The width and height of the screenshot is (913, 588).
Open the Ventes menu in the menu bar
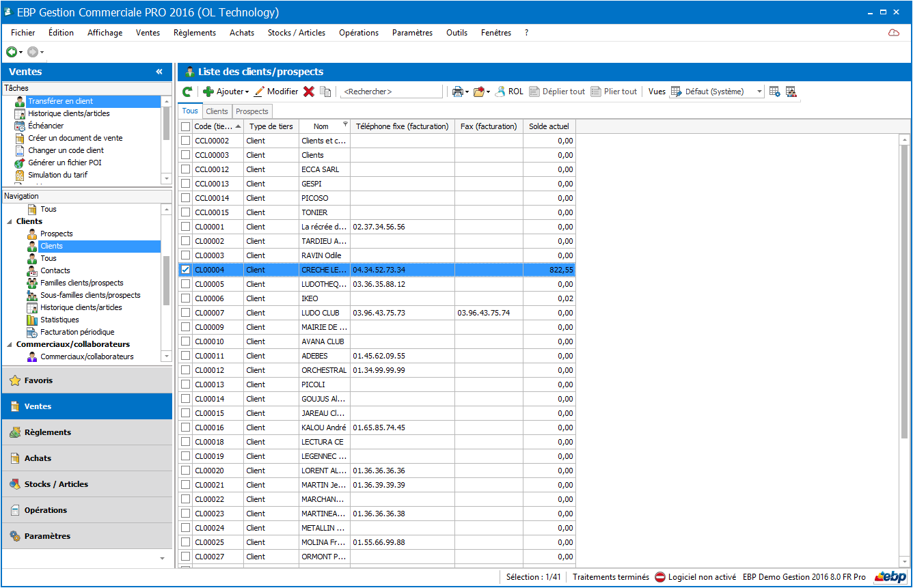tap(148, 33)
